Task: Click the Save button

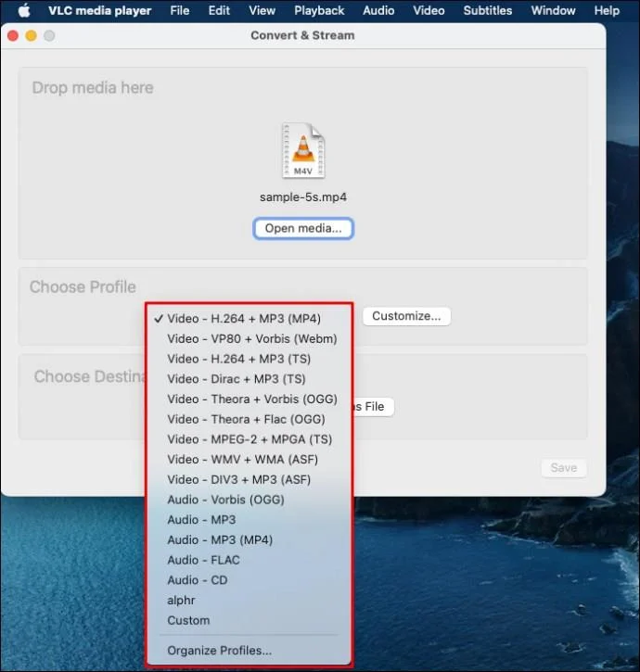Action: point(564,467)
